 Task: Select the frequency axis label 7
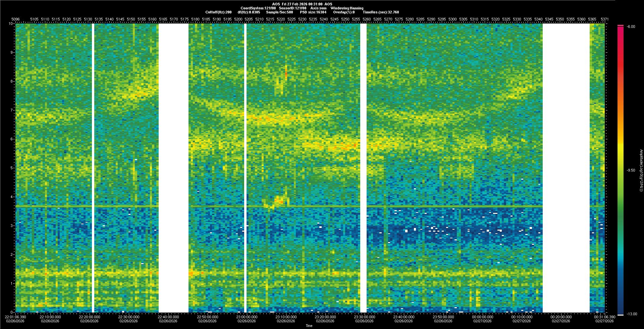point(12,110)
